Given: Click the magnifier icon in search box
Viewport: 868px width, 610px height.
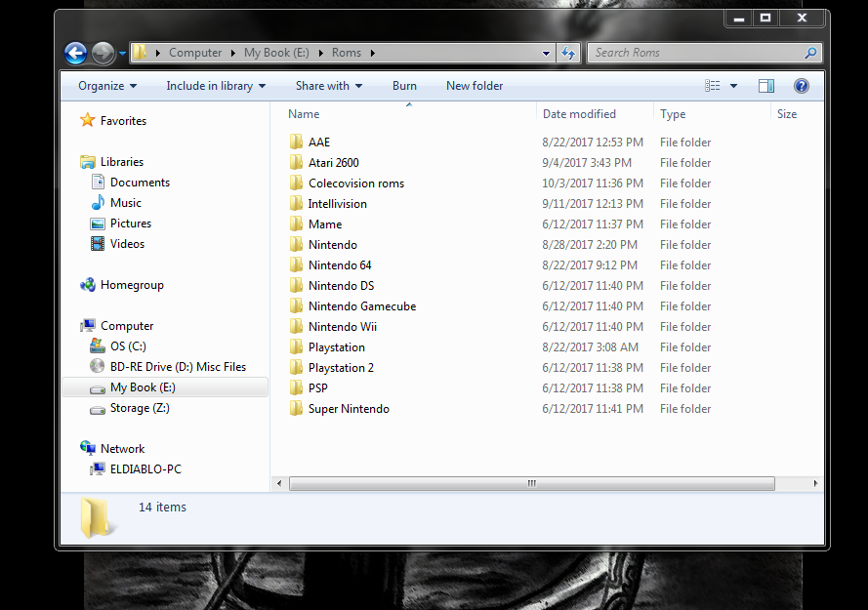Looking at the screenshot, I should 810,53.
